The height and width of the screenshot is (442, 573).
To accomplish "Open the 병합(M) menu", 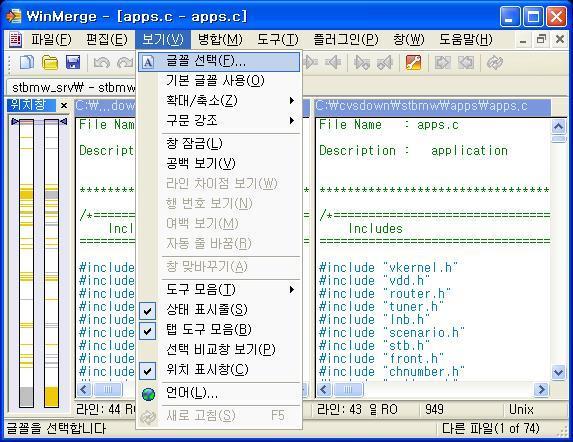I will point(220,39).
